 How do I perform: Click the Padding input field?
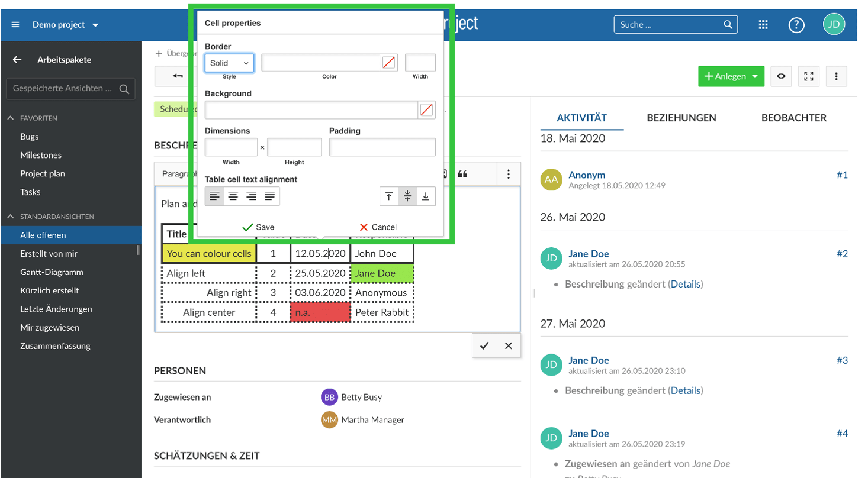382,147
